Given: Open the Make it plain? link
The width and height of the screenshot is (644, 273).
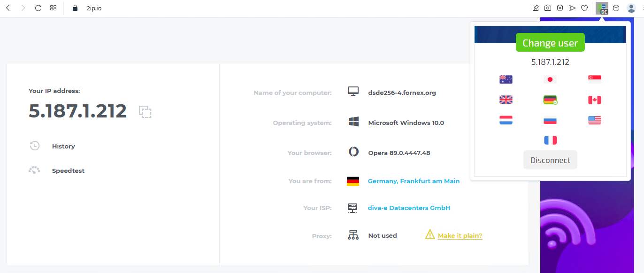Looking at the screenshot, I should 460,236.
